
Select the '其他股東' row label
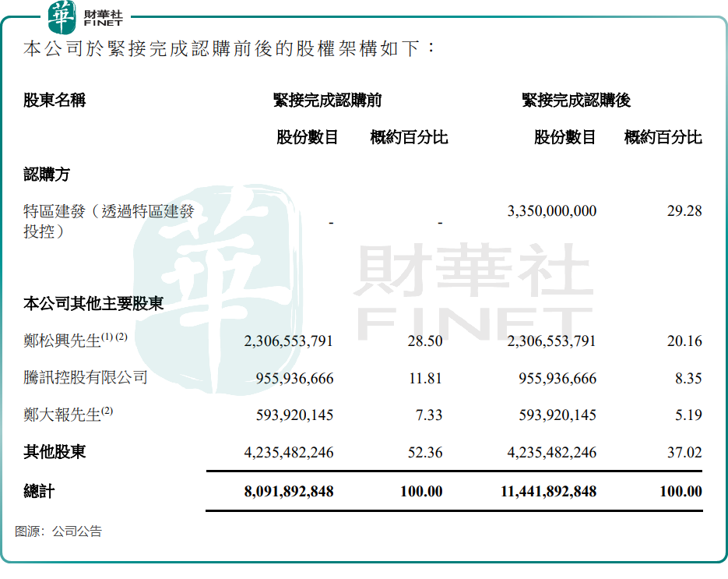point(55,452)
